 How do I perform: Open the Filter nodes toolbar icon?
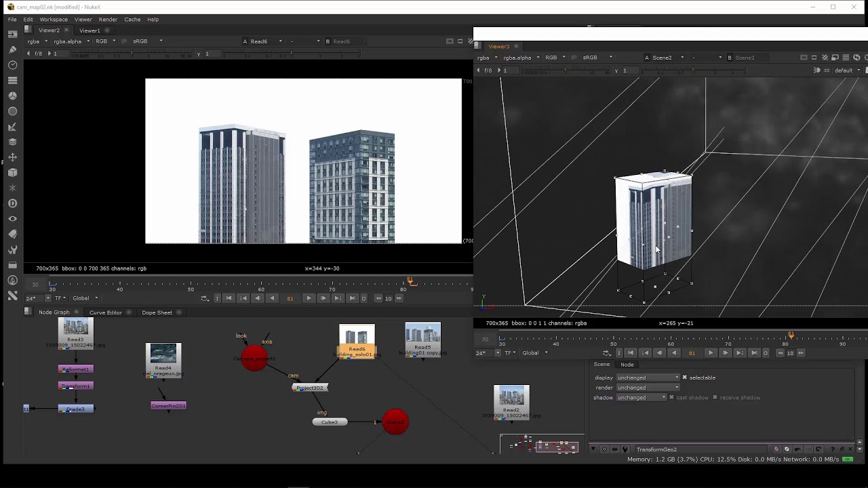(x=12, y=111)
